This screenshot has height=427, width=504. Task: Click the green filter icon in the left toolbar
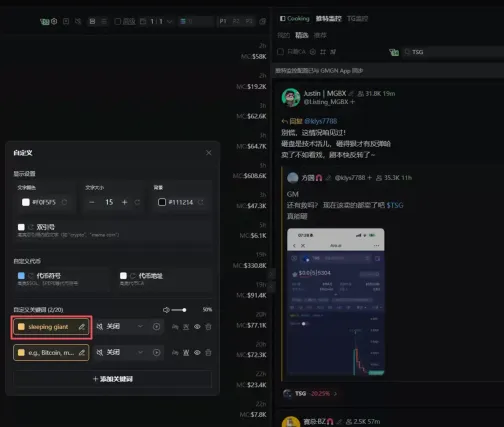[x=44, y=22]
